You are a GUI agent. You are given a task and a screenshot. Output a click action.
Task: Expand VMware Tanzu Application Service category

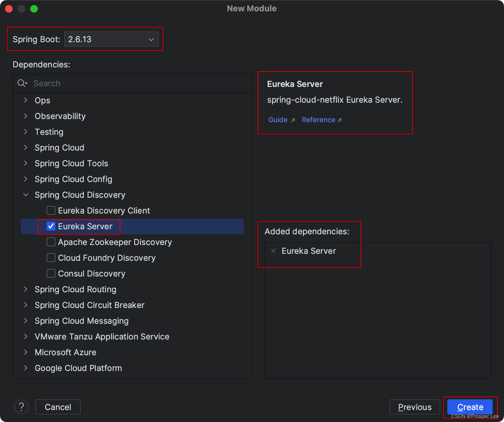[26, 336]
